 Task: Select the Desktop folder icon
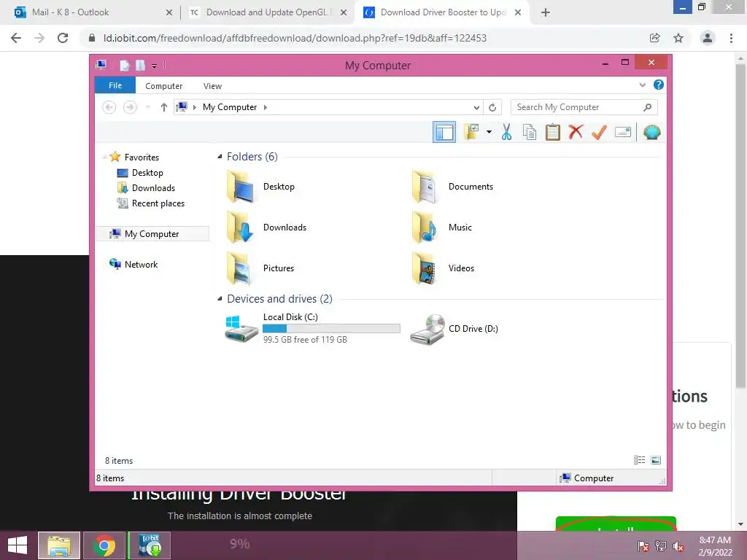pos(241,187)
